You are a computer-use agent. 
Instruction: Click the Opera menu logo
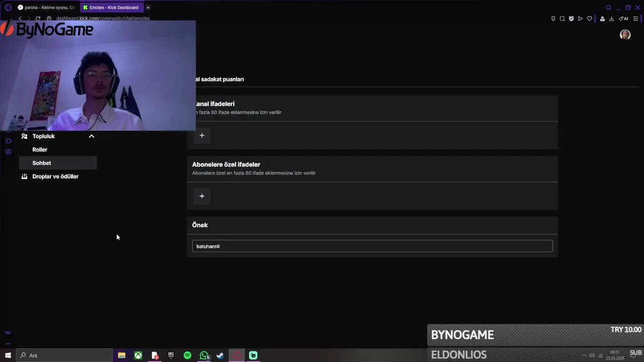click(x=8, y=8)
